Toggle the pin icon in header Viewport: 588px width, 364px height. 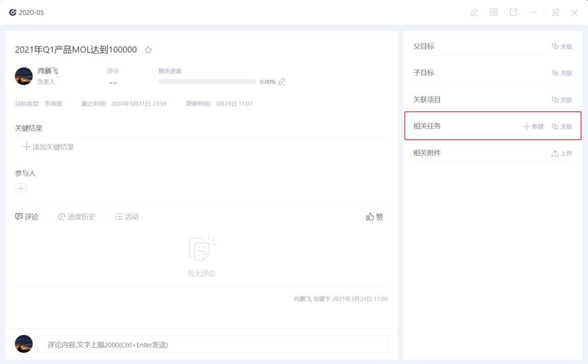pyautogui.click(x=555, y=12)
